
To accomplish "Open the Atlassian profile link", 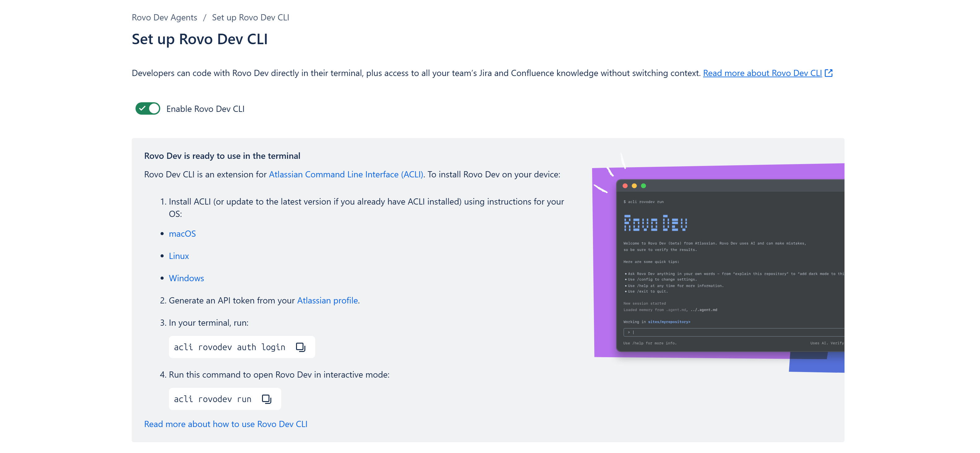I will 327,300.
